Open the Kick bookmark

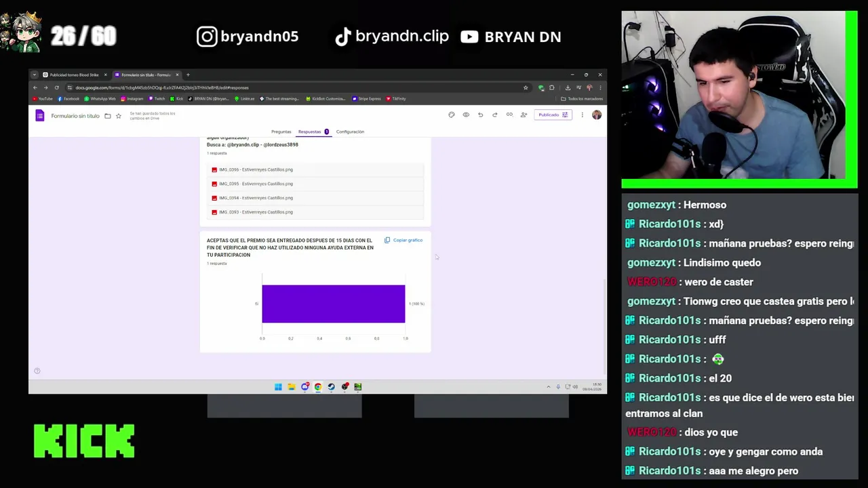[x=177, y=99]
